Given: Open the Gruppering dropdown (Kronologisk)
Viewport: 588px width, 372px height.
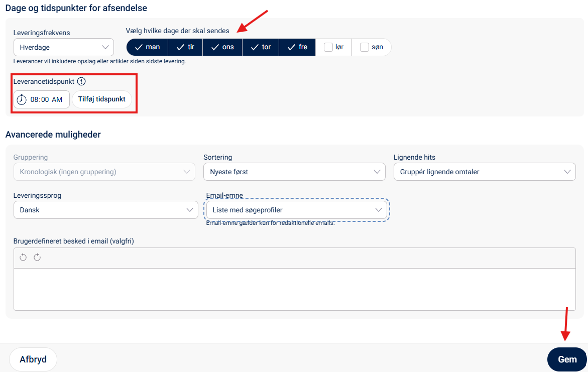Looking at the screenshot, I should coord(104,172).
